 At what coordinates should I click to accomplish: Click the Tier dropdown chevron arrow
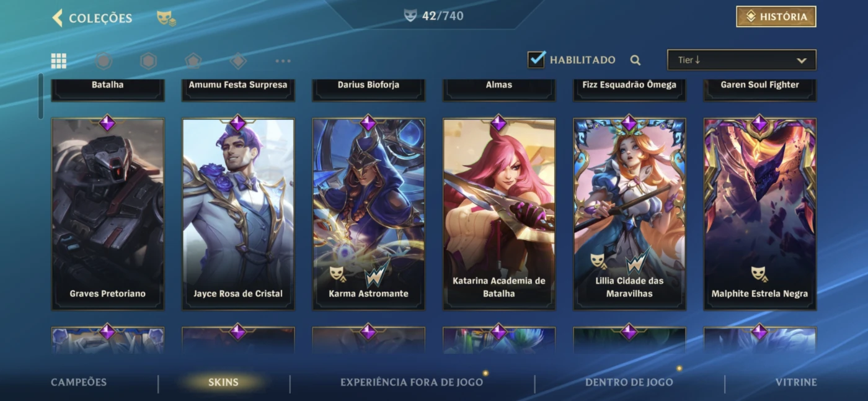802,61
